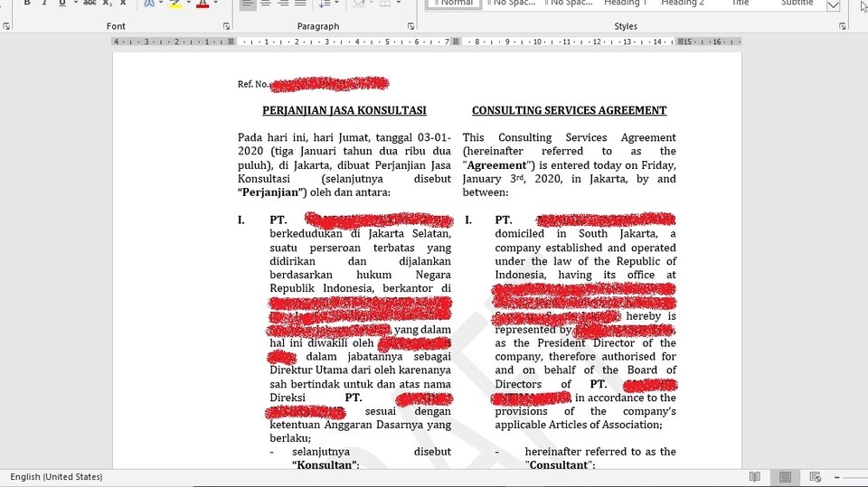Align text right
868x487 pixels.
point(283,3)
